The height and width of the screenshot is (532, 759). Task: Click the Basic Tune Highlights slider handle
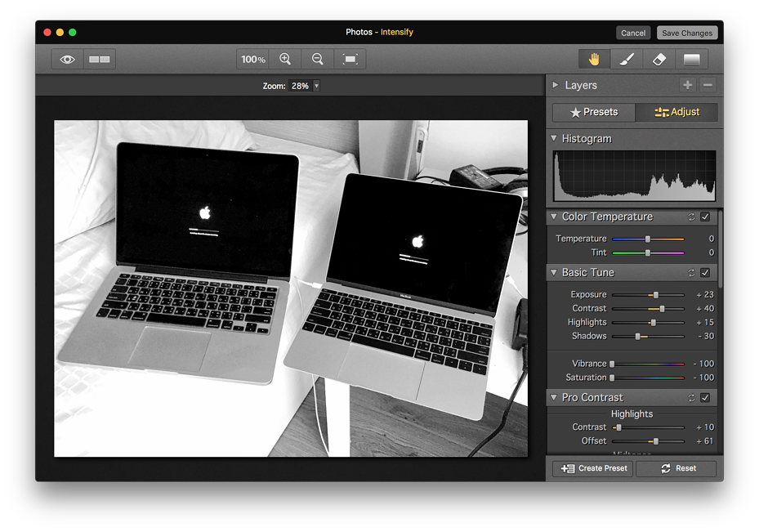(x=653, y=323)
